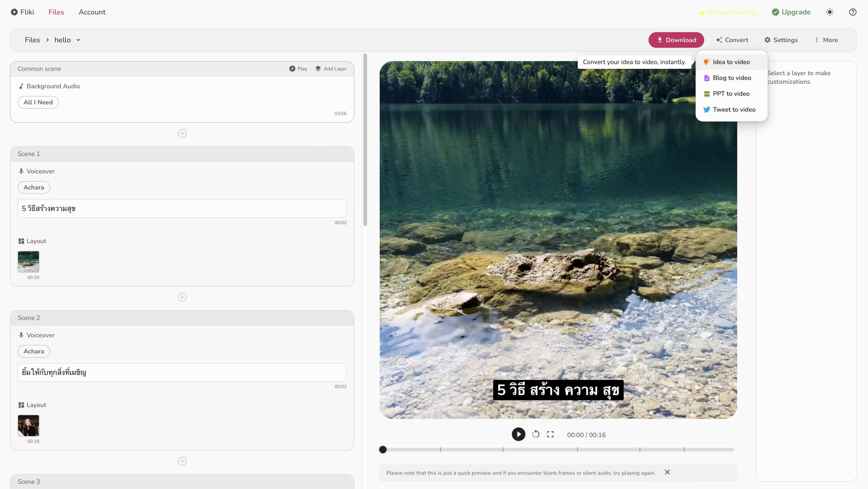Viewport: 868px width, 489px height.
Task: Open the Convert dropdown
Action: [732, 40]
